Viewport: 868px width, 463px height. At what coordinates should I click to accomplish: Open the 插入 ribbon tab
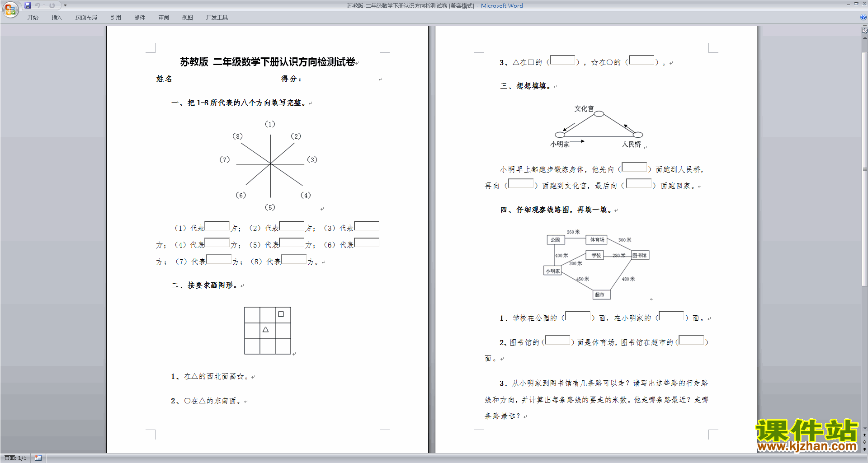tap(57, 18)
